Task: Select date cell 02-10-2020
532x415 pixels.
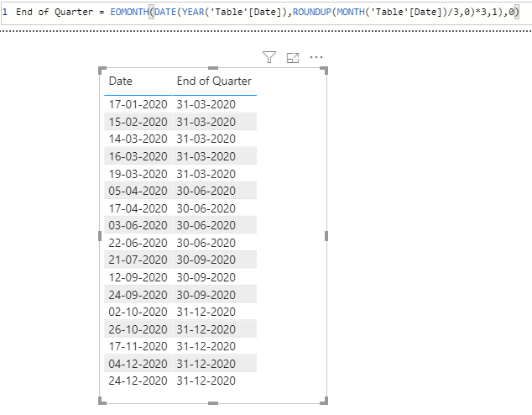Action: pyautogui.click(x=138, y=312)
